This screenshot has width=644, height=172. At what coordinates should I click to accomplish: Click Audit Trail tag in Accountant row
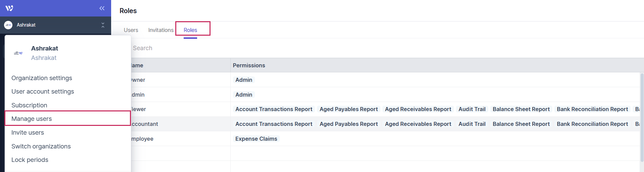pos(472,124)
